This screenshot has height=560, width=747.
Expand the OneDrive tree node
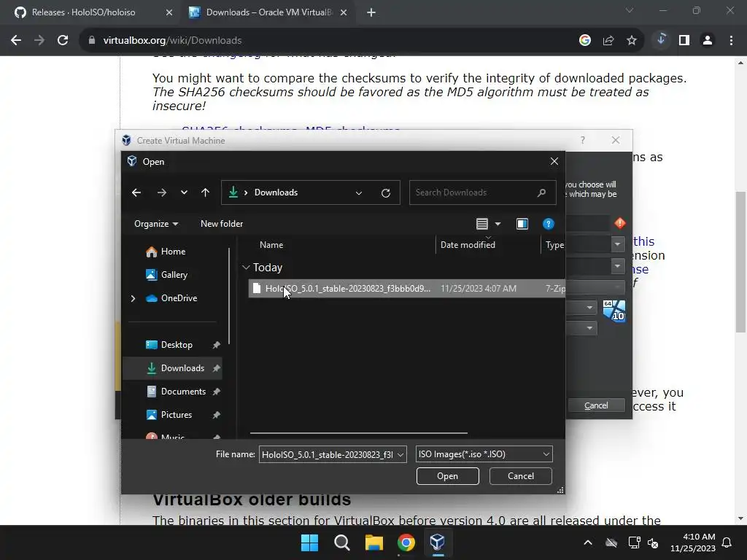tap(133, 298)
